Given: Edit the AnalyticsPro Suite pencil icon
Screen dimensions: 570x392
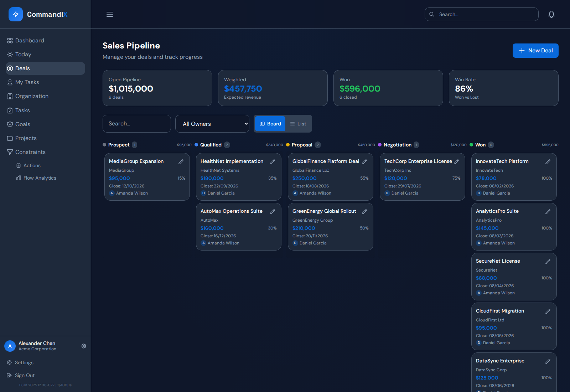Looking at the screenshot, I should 548,212.
